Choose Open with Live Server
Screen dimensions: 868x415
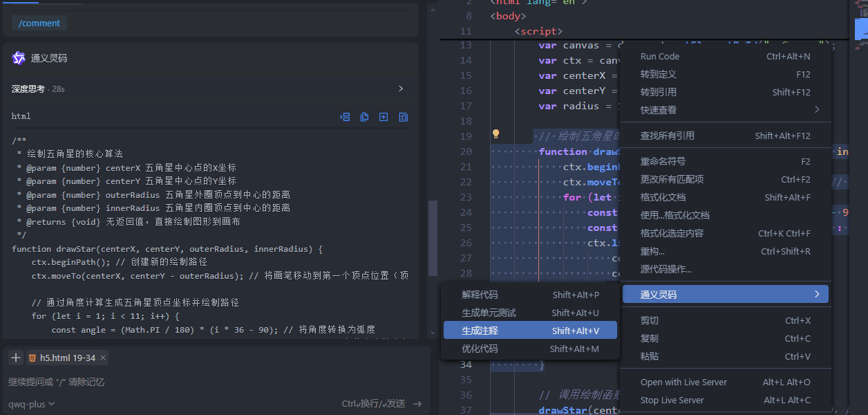coord(725,382)
